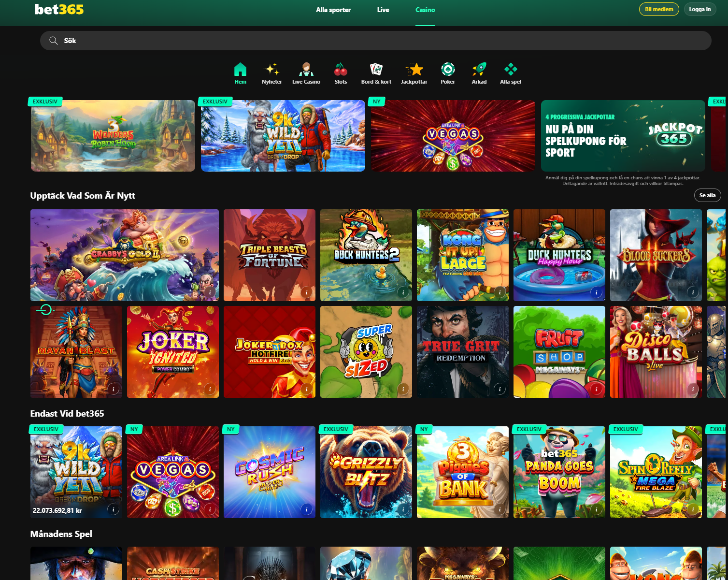Click the Bli medlem button
The width and height of the screenshot is (728, 580).
659,9
